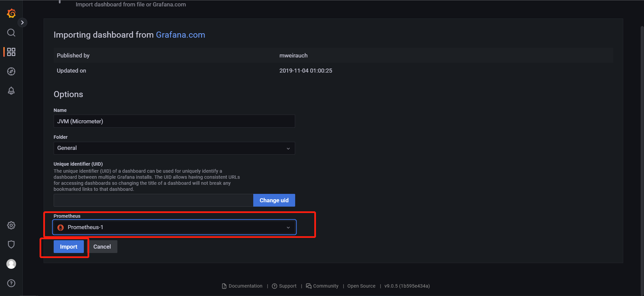Click the Change uid button
Screen dimensions: 644x296
(x=274, y=200)
